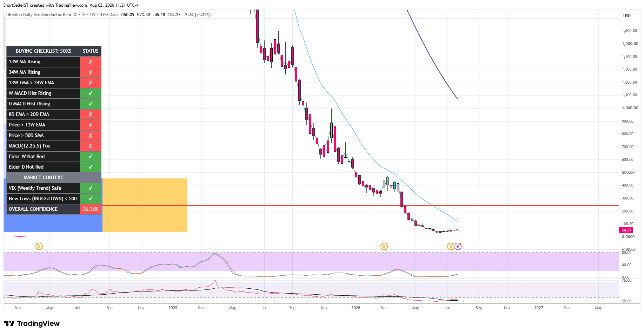Click the pink 54.27 current price label
This screenshot has height=334, width=644.
coord(626,230)
